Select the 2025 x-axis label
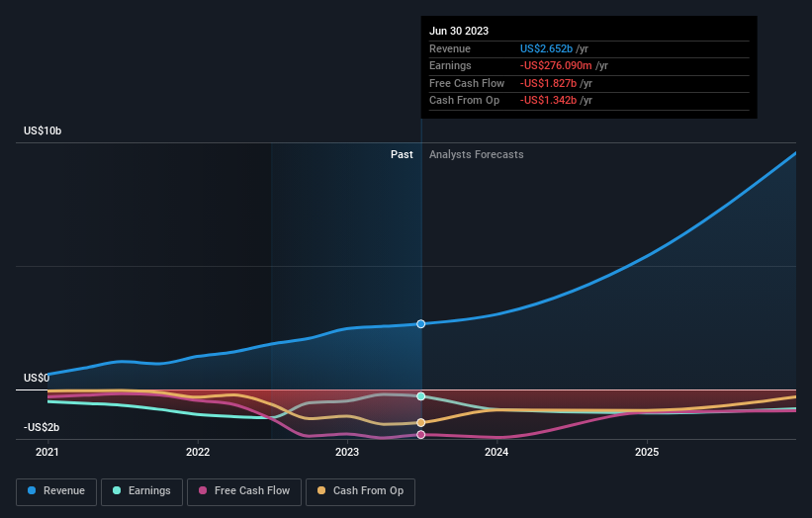This screenshot has height=518, width=812. pos(647,453)
